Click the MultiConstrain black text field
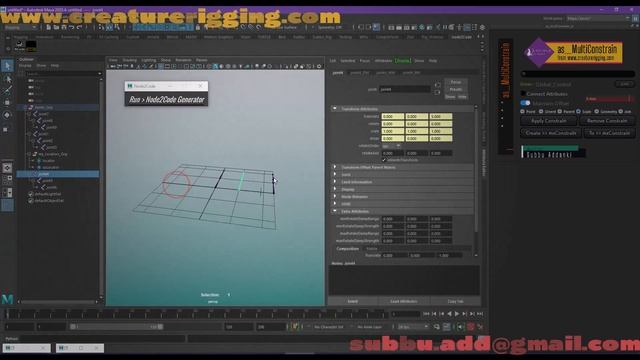The width and height of the screenshot is (640, 360). pos(578,74)
